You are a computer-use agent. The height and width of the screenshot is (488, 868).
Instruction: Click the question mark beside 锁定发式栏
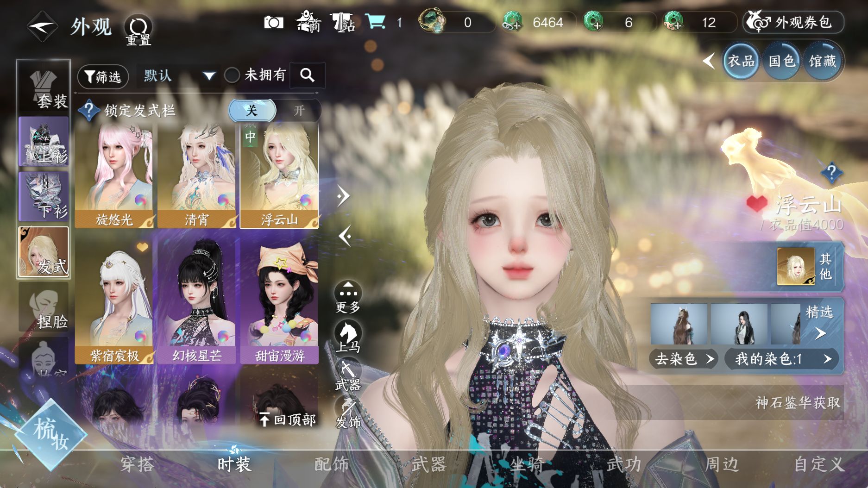tap(88, 111)
